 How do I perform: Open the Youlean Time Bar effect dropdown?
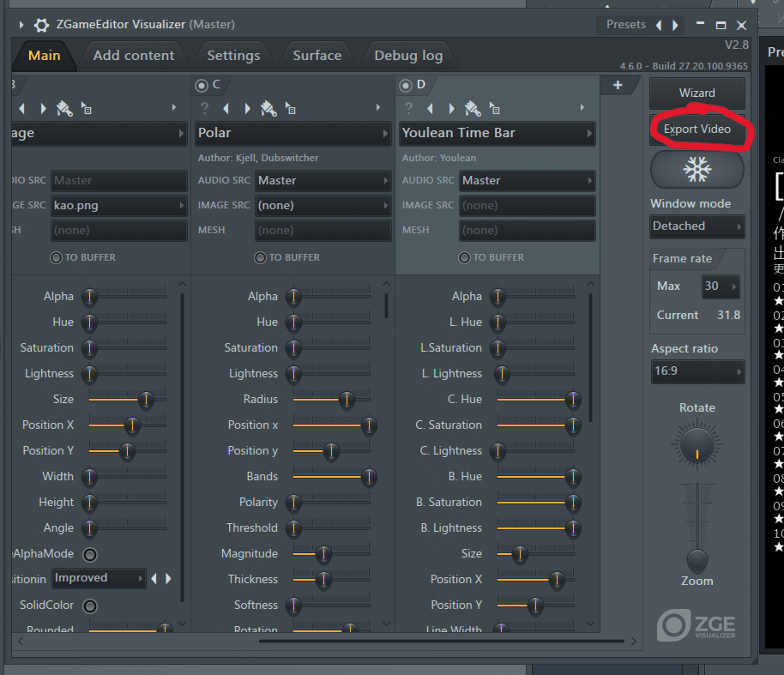(497, 133)
